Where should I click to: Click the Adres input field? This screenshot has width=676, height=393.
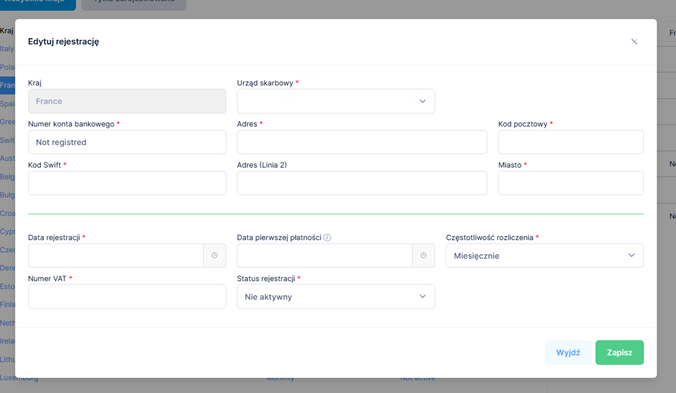tap(362, 142)
